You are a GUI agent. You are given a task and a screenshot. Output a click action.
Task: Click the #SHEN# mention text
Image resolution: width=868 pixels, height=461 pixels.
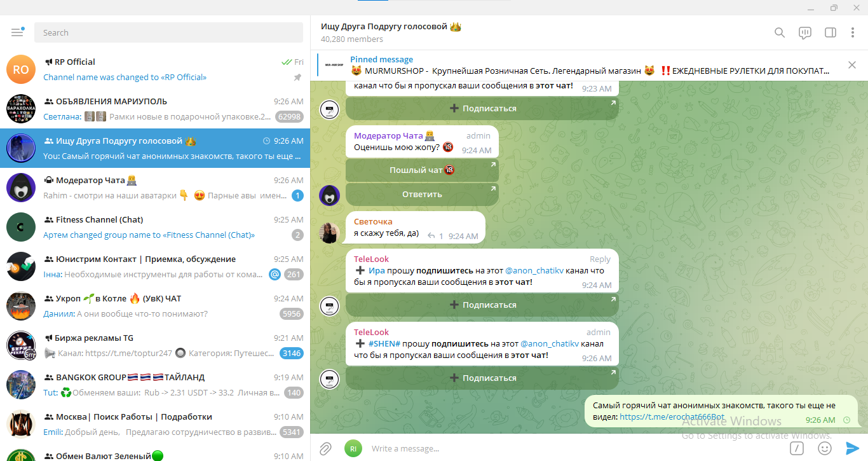point(384,343)
